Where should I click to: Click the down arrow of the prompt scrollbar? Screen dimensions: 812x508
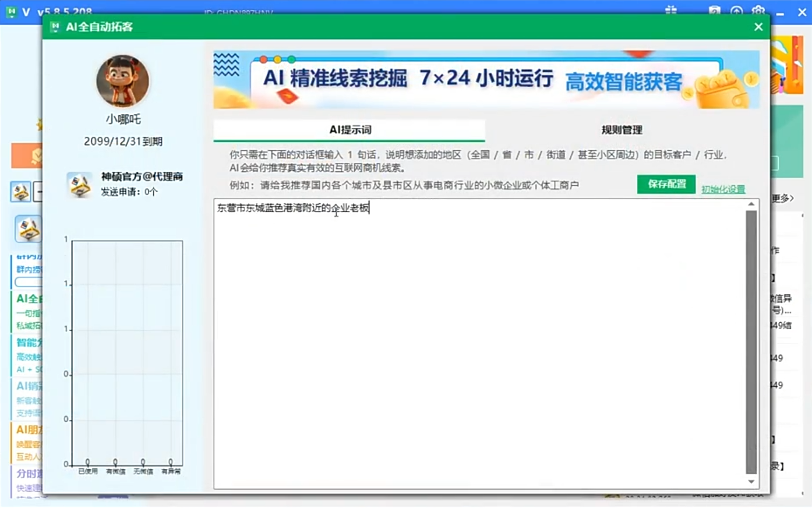coord(751,482)
